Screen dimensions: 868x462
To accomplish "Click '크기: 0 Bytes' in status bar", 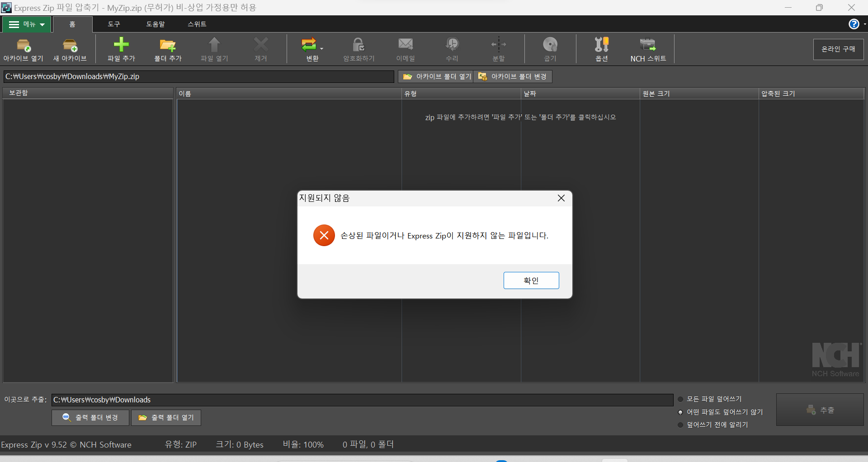I will pyautogui.click(x=240, y=445).
